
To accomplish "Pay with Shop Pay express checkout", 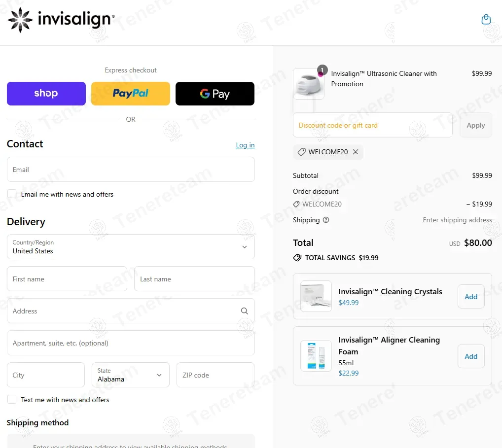I will click(x=46, y=94).
